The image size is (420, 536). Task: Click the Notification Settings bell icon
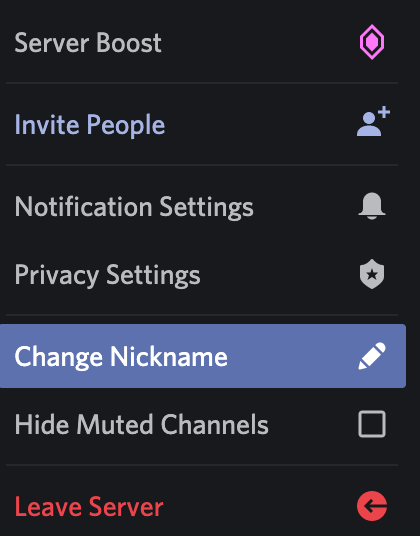point(372,206)
